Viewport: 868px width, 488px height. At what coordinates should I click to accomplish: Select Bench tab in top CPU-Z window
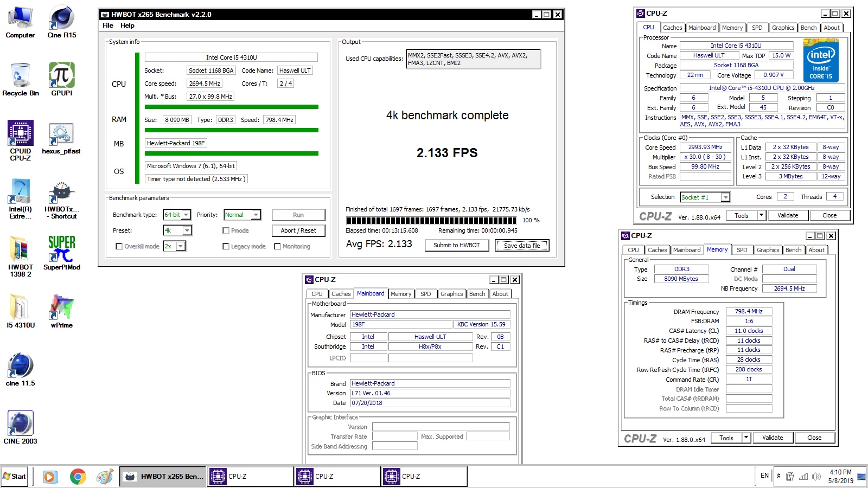pos(808,28)
